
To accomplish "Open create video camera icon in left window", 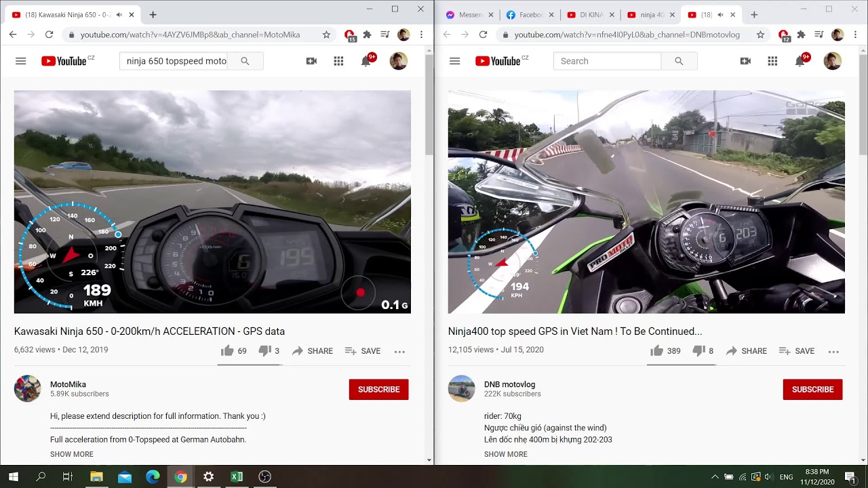I will [x=311, y=61].
